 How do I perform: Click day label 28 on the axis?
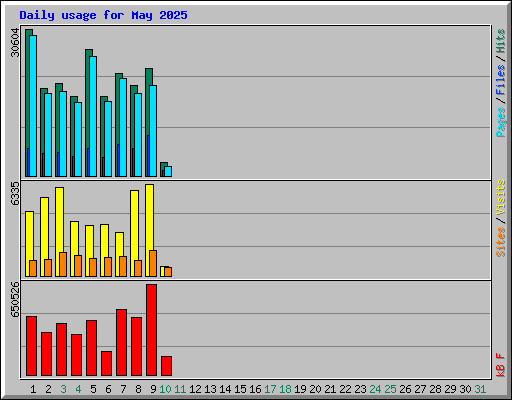click(x=435, y=389)
